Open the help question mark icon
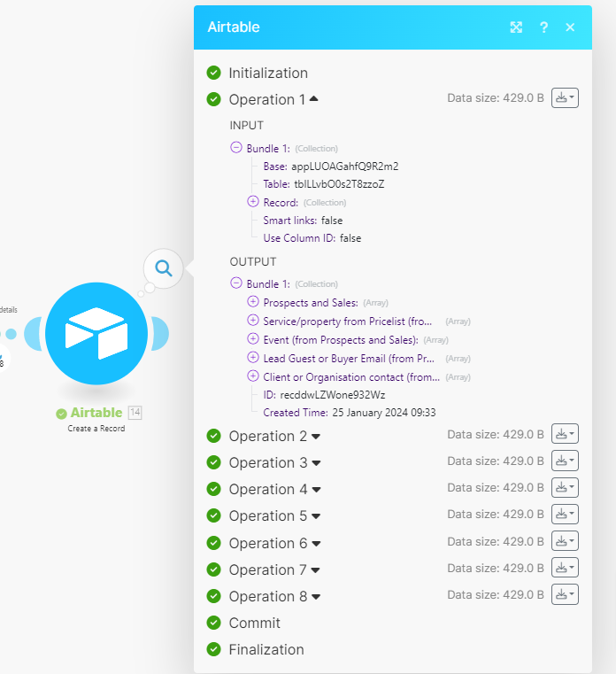The image size is (616, 674). (x=543, y=27)
